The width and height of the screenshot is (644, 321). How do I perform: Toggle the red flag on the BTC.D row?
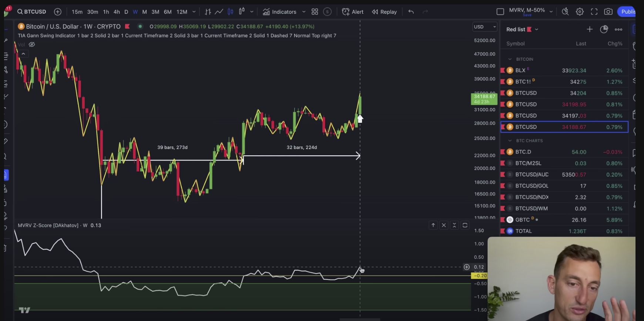(503, 152)
